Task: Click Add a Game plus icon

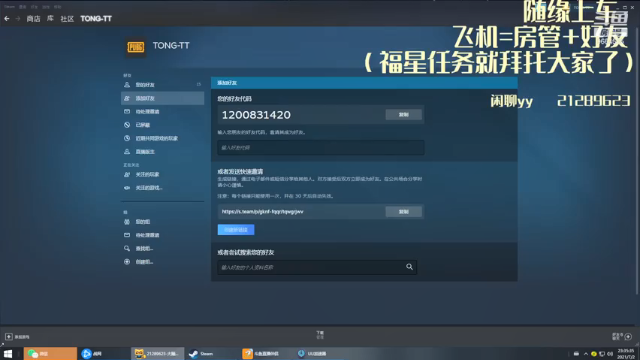Action: (9, 337)
